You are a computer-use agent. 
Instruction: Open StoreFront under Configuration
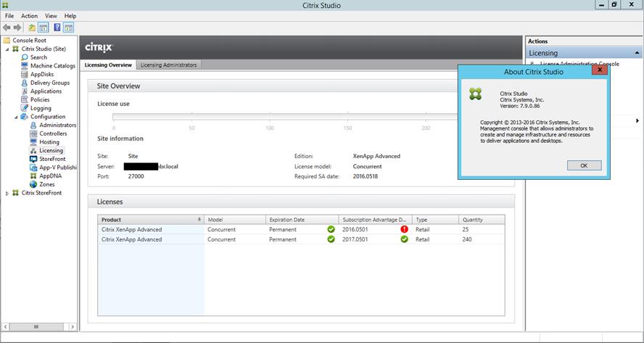coord(52,159)
